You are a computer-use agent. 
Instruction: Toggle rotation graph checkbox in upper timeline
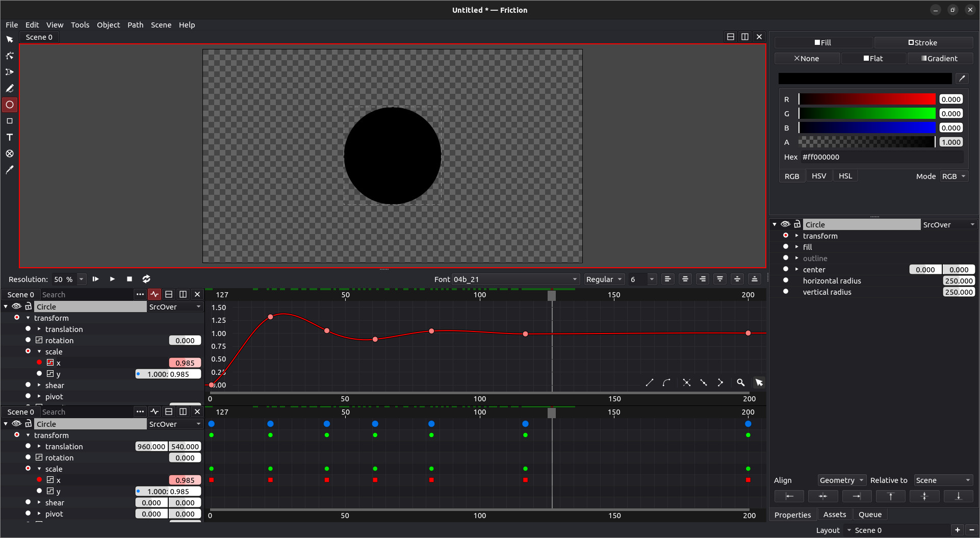39,340
